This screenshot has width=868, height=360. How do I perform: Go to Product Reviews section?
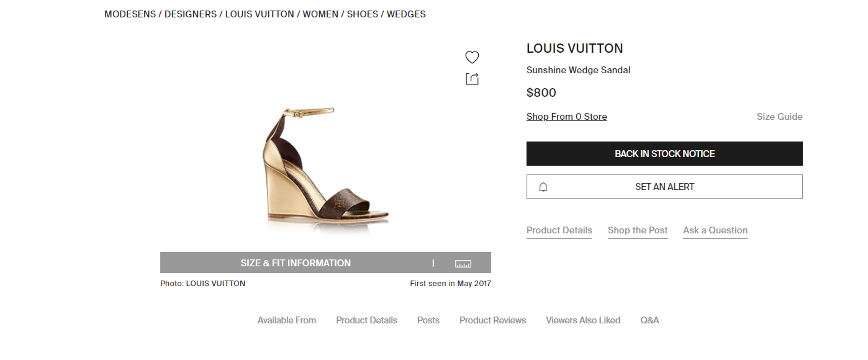492,320
